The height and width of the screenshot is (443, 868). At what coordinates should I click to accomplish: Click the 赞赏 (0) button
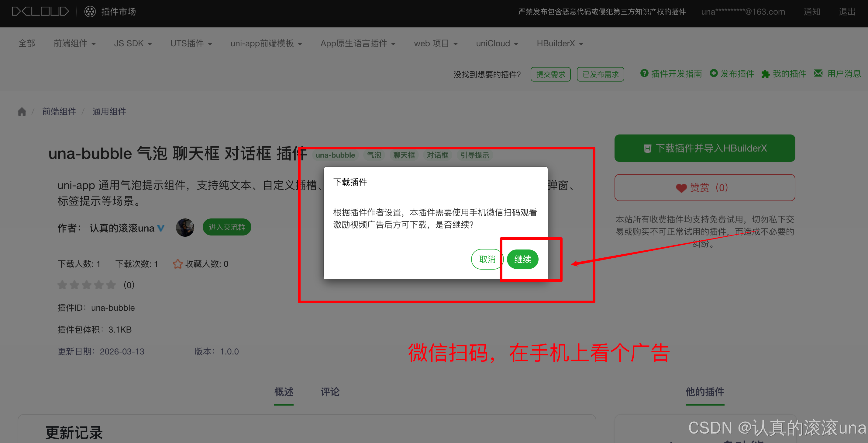coord(704,188)
